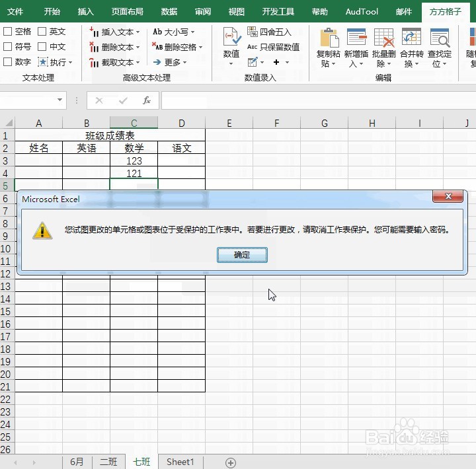Click inside the Name Box field
Viewport: 476px width, 469px height.
(x=27, y=100)
